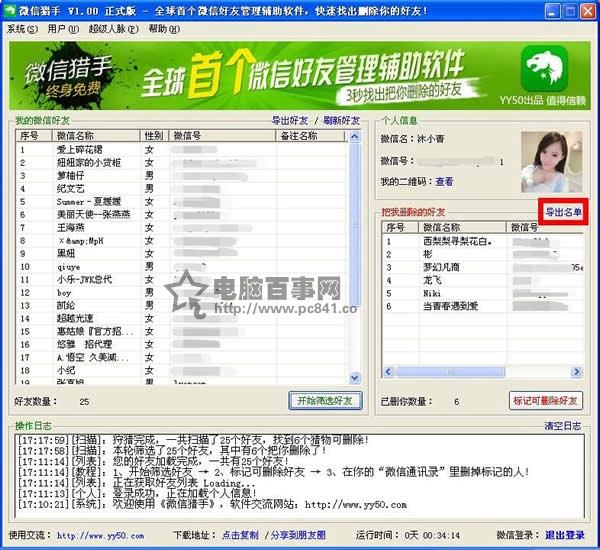
Task: Click the 序号 column header in friends list
Action: [34, 135]
